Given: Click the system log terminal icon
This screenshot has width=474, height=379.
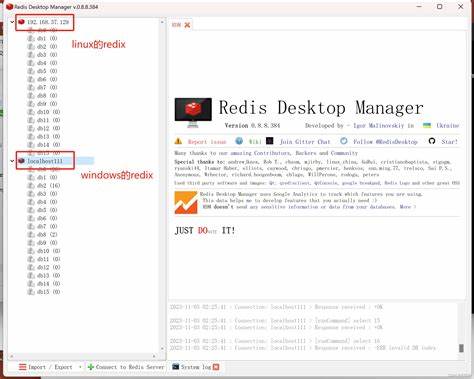Looking at the screenshot, I should tap(176, 367).
